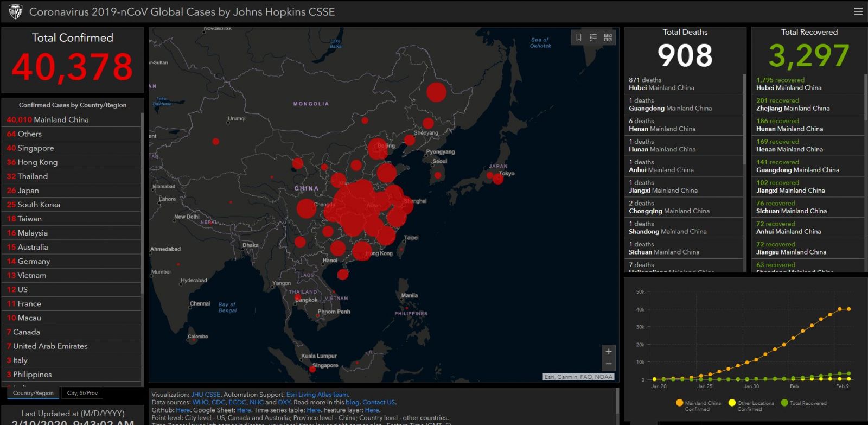Select 1,795 recovered Hubei row
This screenshot has width=868, height=425.
click(808, 84)
